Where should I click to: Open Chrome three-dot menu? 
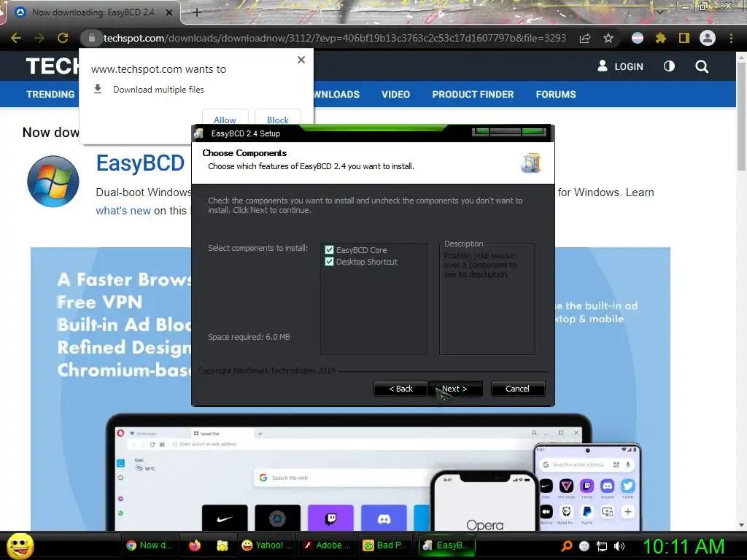tap(731, 38)
